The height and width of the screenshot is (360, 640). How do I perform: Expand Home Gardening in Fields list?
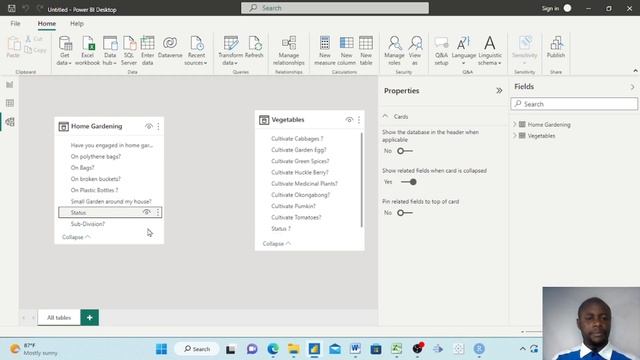515,124
